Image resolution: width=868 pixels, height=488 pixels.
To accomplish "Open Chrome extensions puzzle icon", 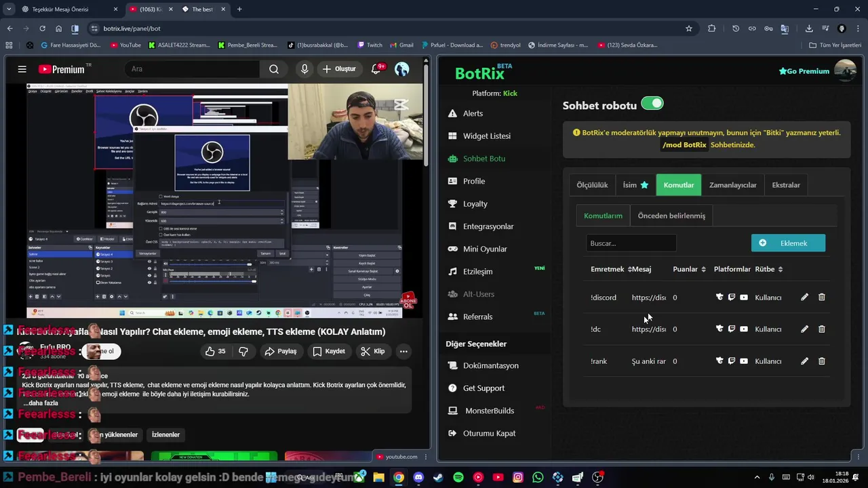I will tap(711, 28).
